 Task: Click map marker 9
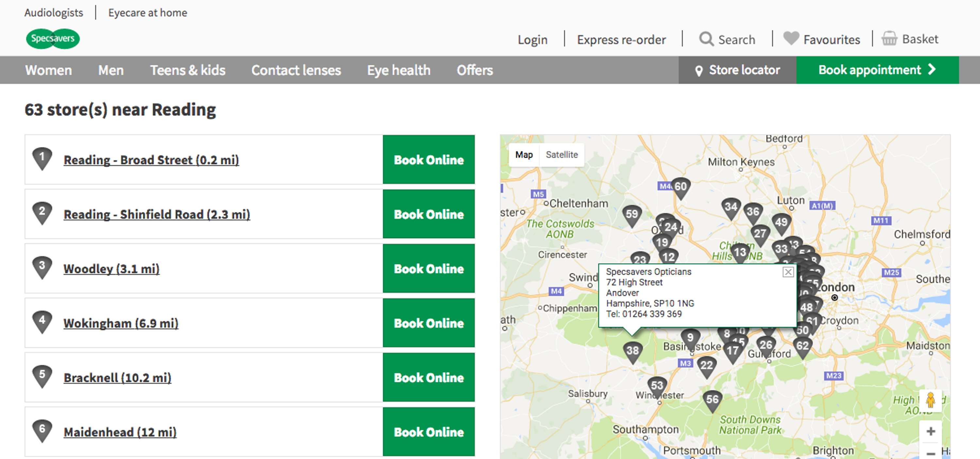coord(690,339)
